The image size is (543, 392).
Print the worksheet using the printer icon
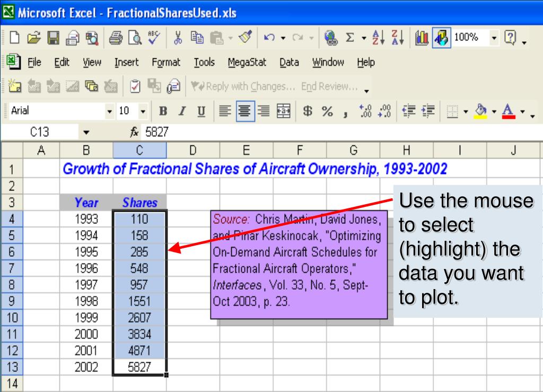pos(115,38)
